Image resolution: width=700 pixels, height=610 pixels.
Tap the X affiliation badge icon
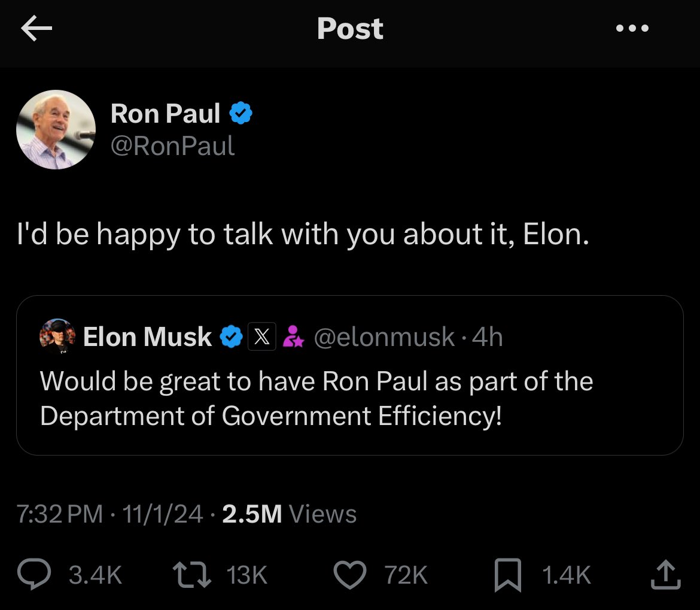[x=262, y=337]
